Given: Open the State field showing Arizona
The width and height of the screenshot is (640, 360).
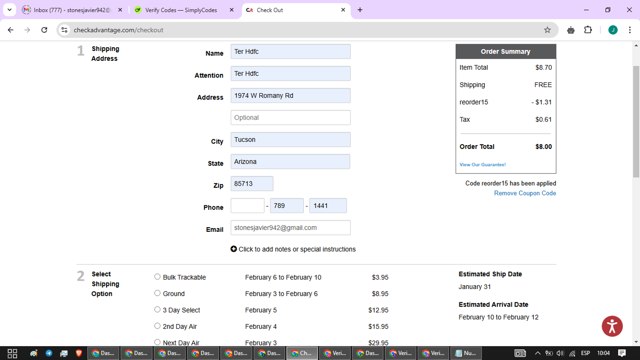Looking at the screenshot, I should pos(290,162).
